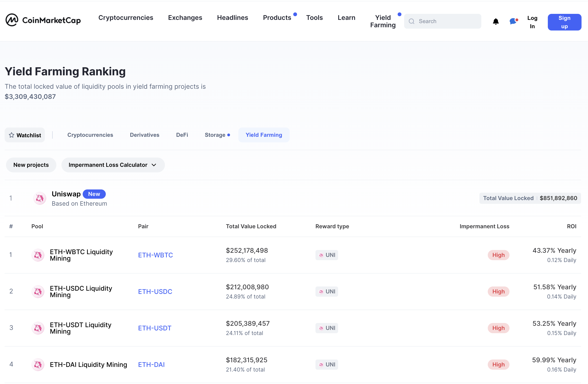
Task: Expand the Impermanent Loss Calculator dropdown
Action: click(113, 165)
